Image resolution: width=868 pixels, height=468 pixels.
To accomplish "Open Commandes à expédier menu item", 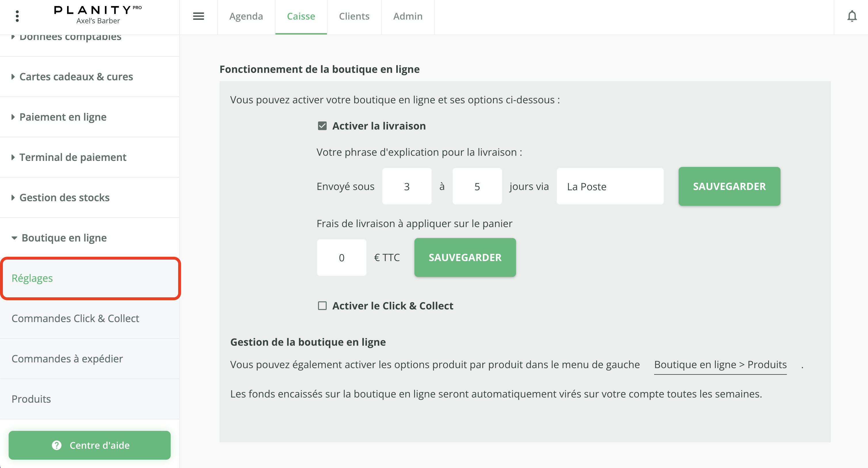I will (67, 359).
